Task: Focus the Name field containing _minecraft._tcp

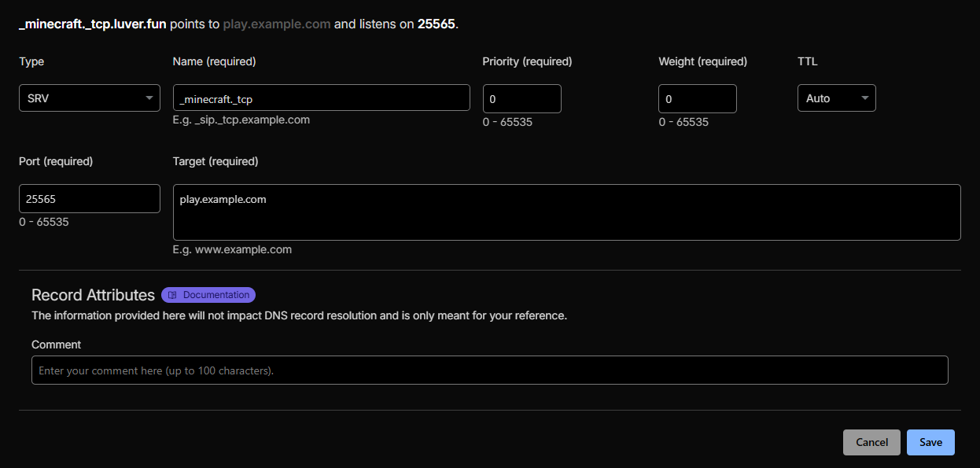Action: (321, 98)
